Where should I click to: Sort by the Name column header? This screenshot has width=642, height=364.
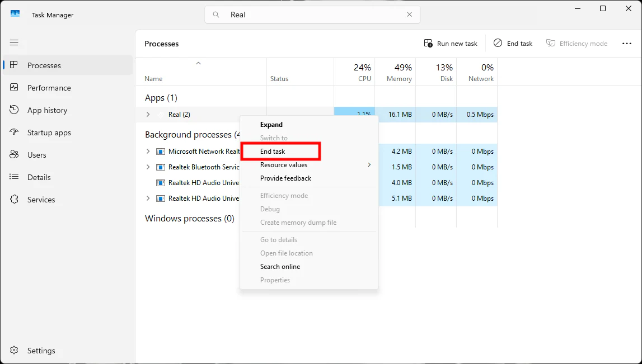(x=201, y=72)
